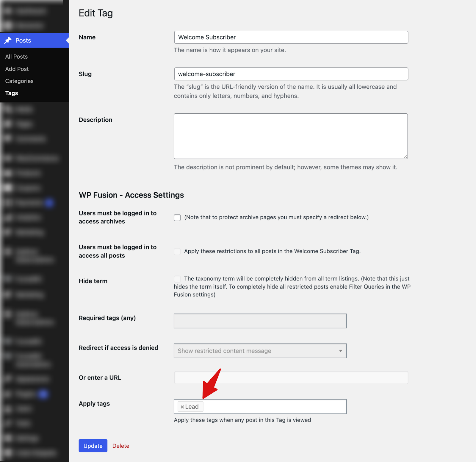Viewport: 476px width, 462px height.
Task: Select the 'Required tags (any)' input box
Action: [260, 321]
